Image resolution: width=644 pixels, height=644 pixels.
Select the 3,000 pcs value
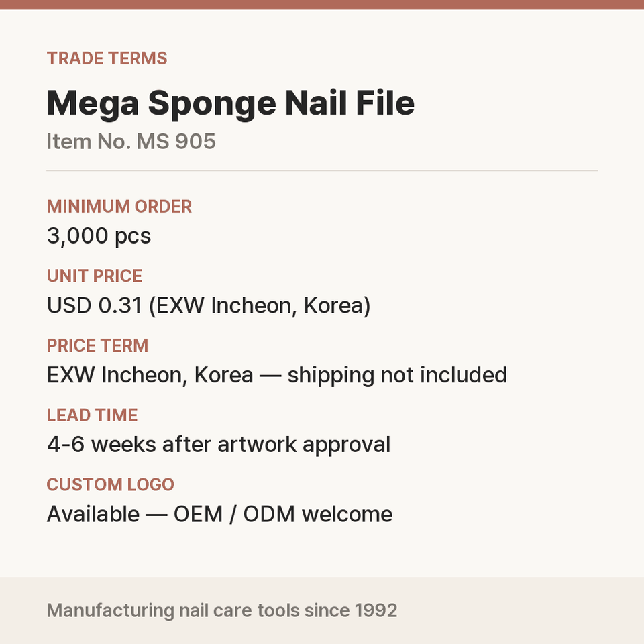click(x=99, y=236)
